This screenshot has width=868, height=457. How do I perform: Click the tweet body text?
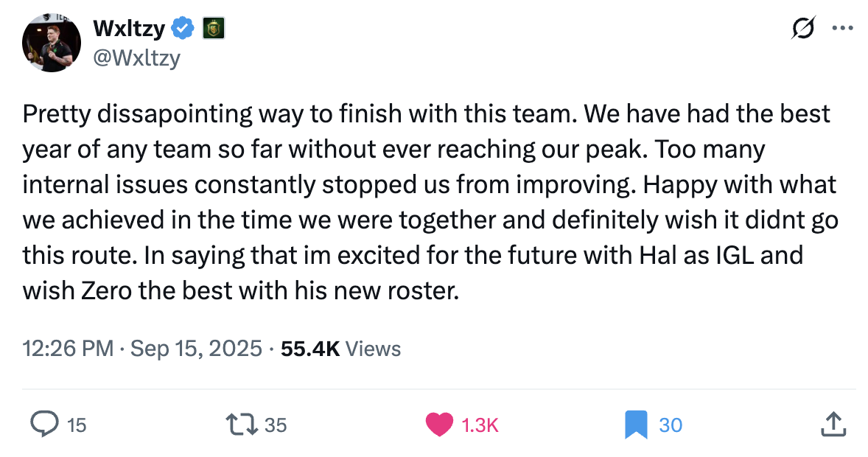click(x=430, y=202)
